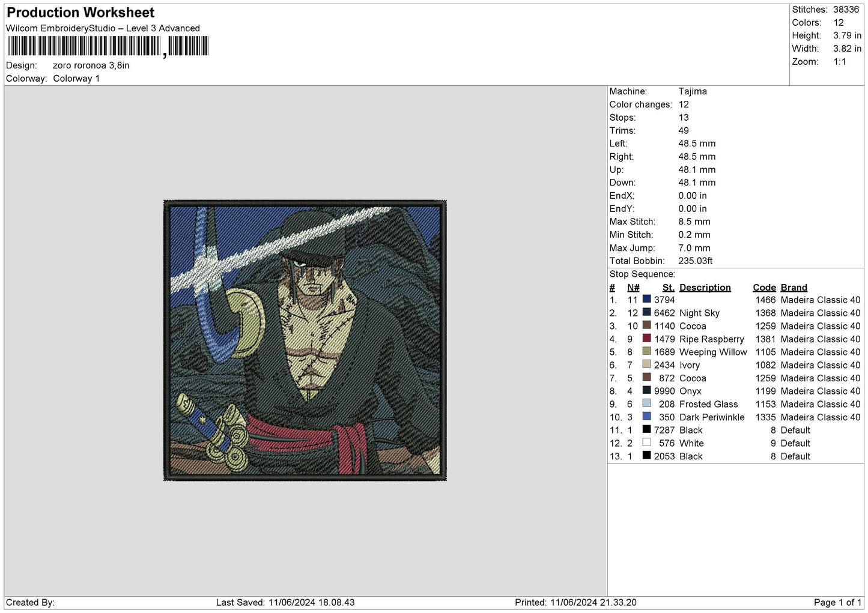This screenshot has height=613, width=868.
Task: Click the Black swatch with 7287 stitches
Action: click(x=646, y=429)
